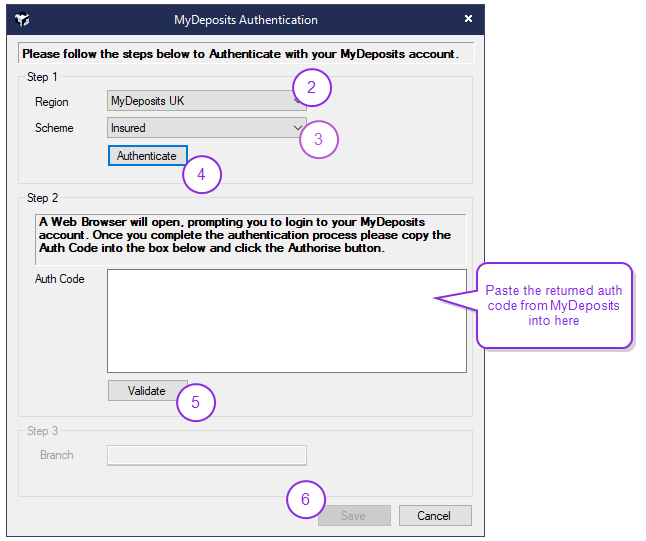Image resolution: width=646 pixels, height=541 pixels.
Task: Click the purple circle marker numbered 2
Action: (311, 88)
